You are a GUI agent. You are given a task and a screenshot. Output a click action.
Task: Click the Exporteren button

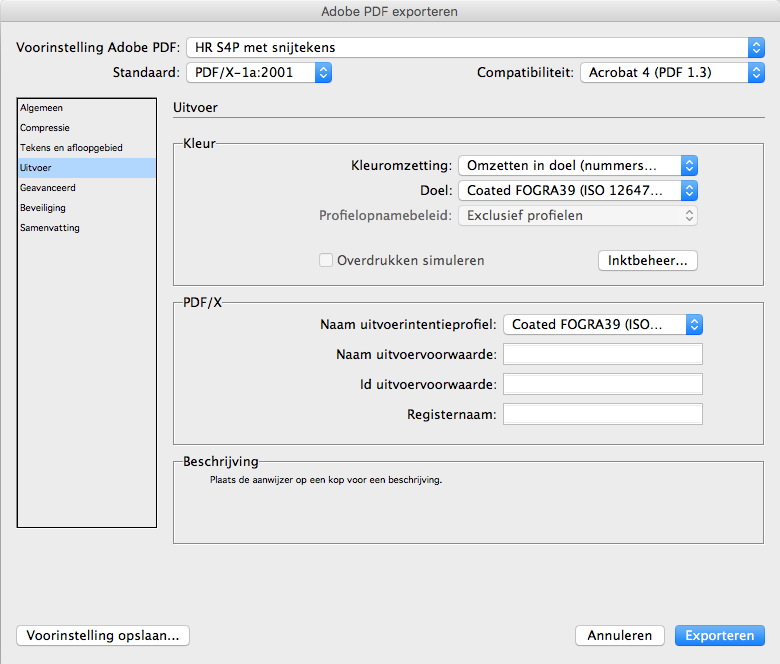point(719,636)
